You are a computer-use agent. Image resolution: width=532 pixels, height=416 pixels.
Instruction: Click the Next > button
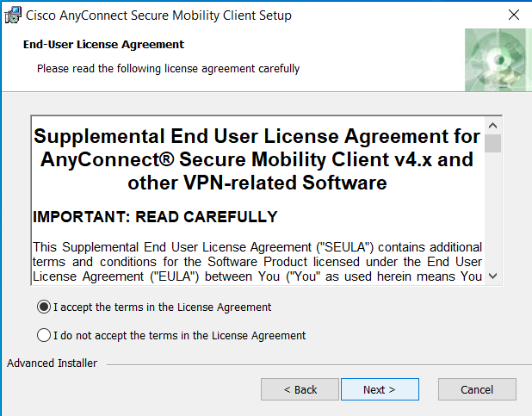coord(380,389)
